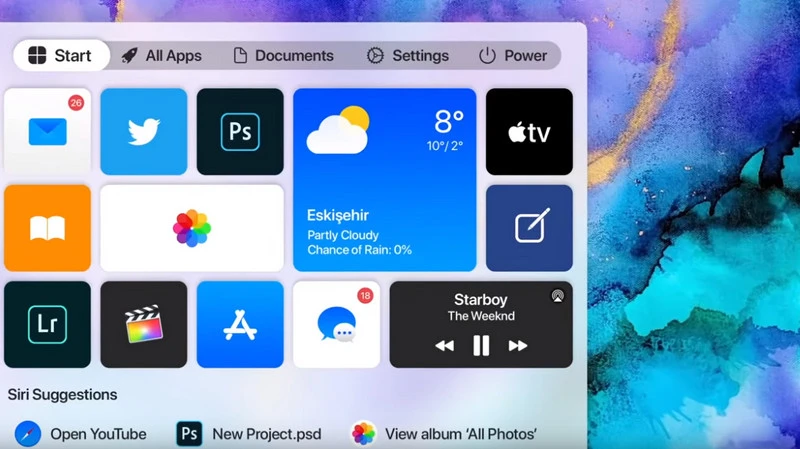The height and width of the screenshot is (449, 800).
Task: Click the Photos icon in Siri Suggestions
Action: [364, 434]
